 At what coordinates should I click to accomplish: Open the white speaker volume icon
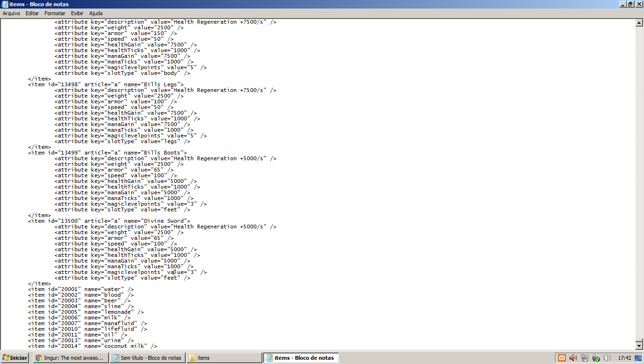(608, 358)
